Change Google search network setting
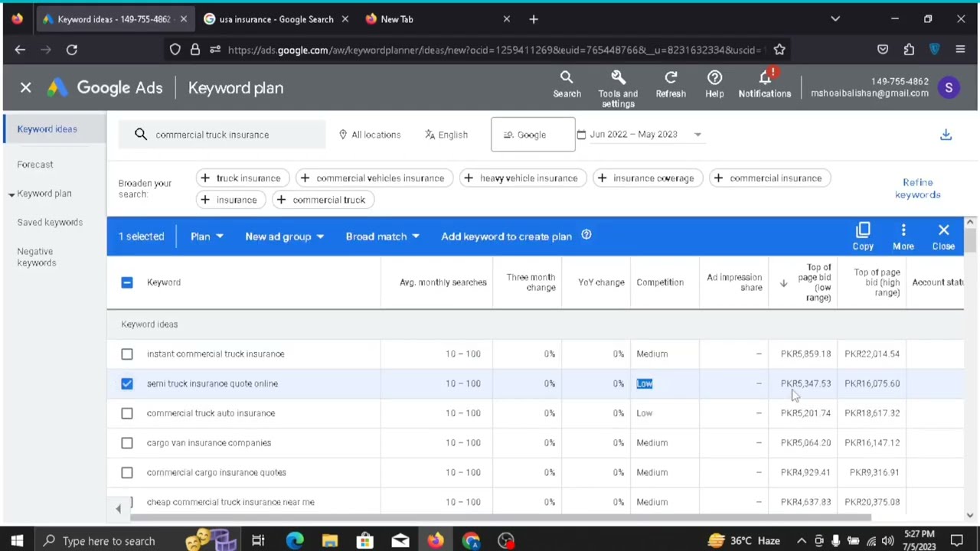The height and width of the screenshot is (551, 980). [533, 135]
